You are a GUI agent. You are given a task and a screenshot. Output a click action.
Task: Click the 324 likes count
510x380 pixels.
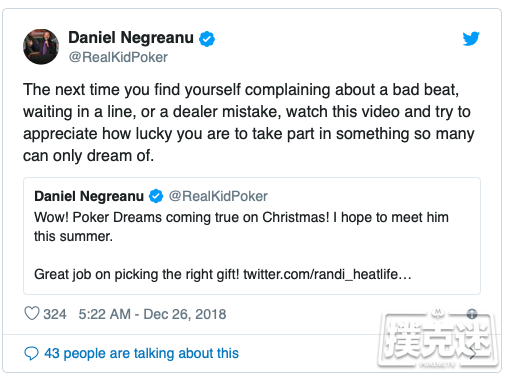click(55, 314)
